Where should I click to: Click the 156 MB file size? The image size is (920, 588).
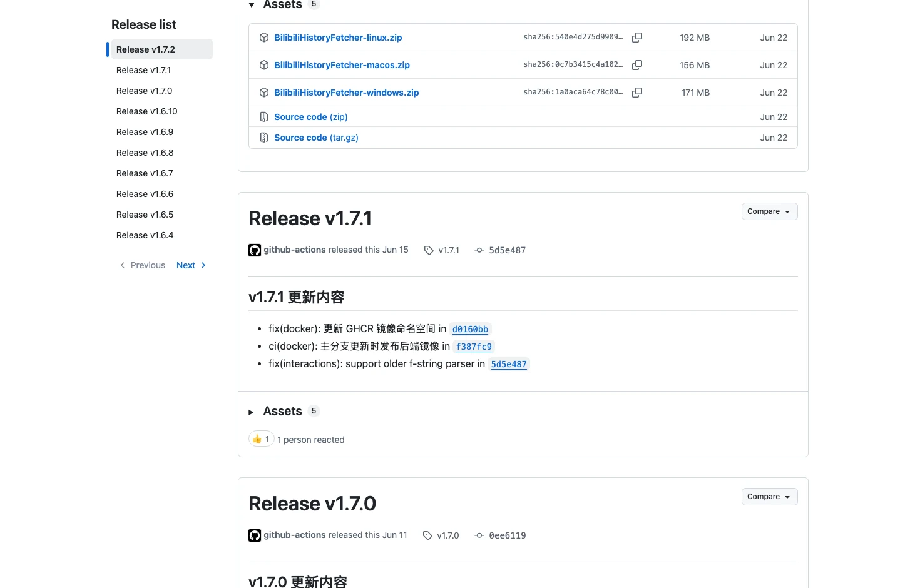695,65
